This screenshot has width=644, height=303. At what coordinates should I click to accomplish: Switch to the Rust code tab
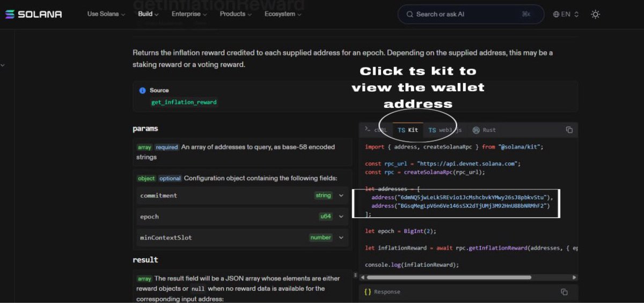(x=484, y=130)
